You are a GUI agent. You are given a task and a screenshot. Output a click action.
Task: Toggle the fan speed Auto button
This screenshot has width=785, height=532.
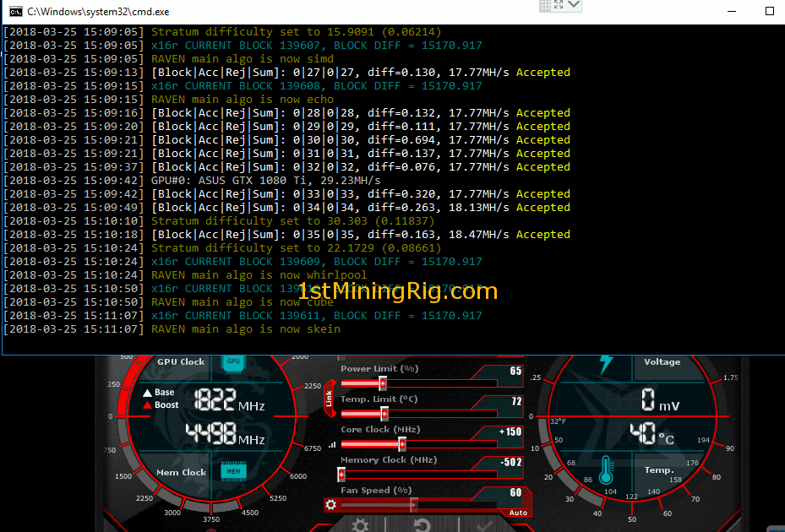(518, 513)
